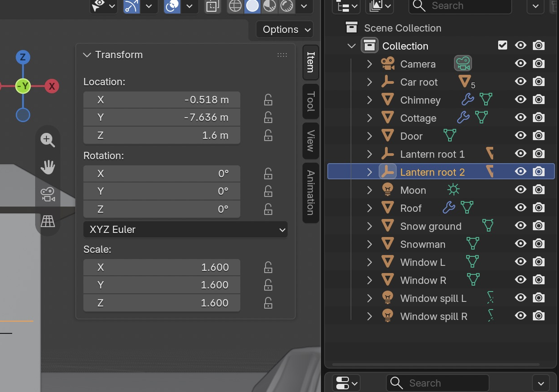Click the red X axis gizmo circle
This screenshot has width=559, height=392.
pyautogui.click(x=52, y=86)
